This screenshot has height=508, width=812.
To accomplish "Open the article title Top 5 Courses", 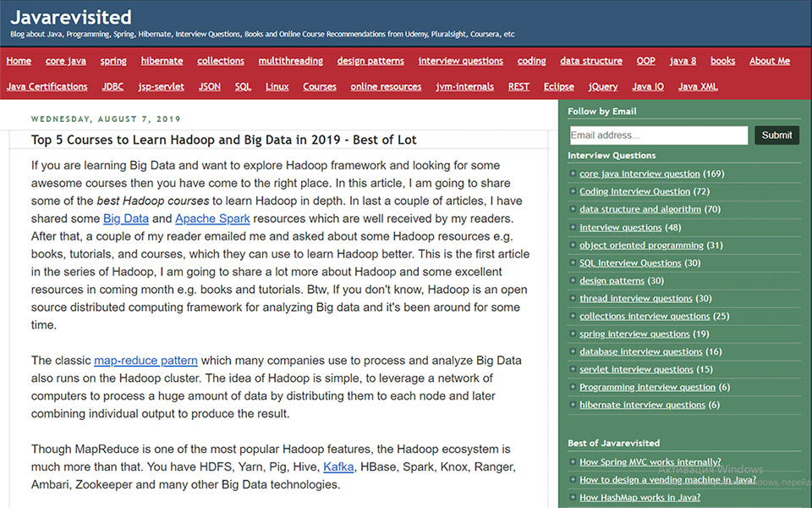I will [x=223, y=140].
